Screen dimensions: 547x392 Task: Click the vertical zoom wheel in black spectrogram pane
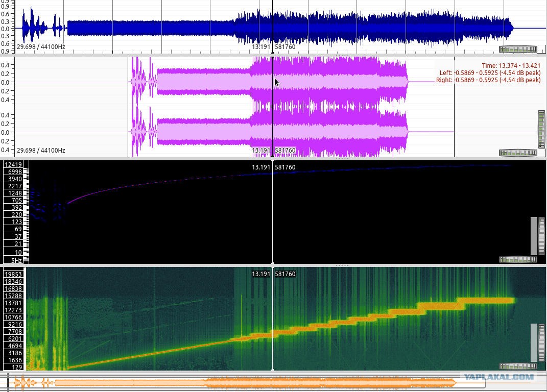(x=541, y=236)
